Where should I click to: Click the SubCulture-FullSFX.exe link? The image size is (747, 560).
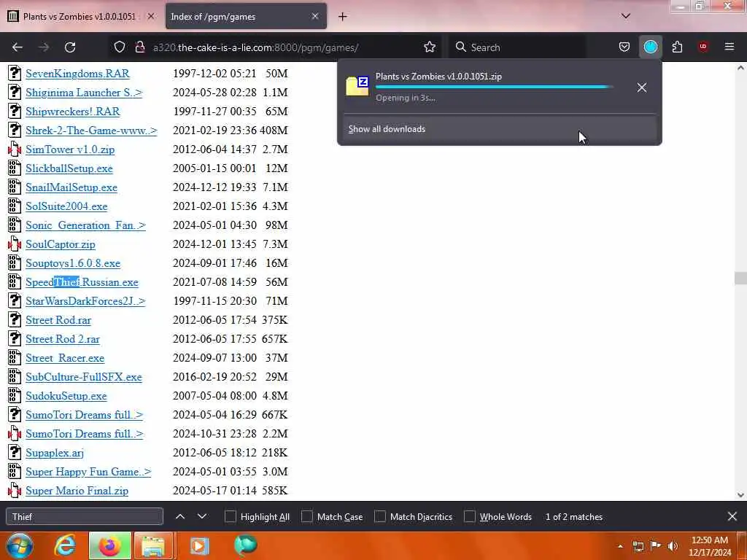pos(84,377)
